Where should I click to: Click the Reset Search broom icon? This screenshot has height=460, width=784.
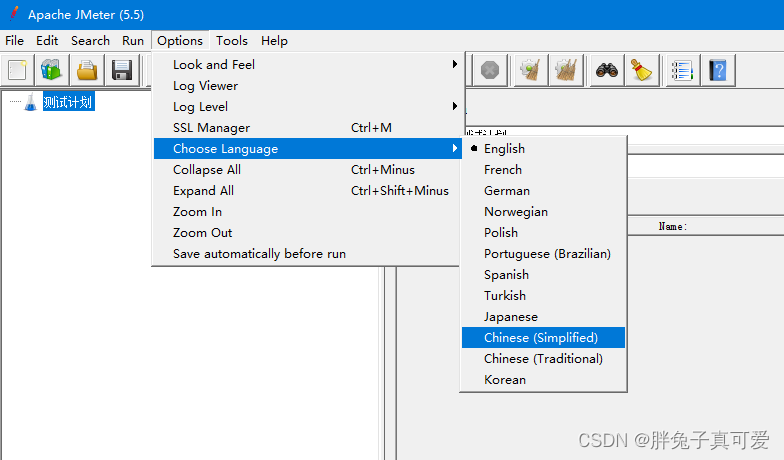tap(642, 70)
